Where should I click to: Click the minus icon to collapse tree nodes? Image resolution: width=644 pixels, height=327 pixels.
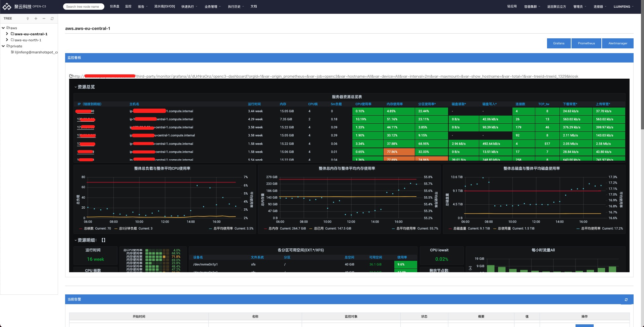(44, 18)
